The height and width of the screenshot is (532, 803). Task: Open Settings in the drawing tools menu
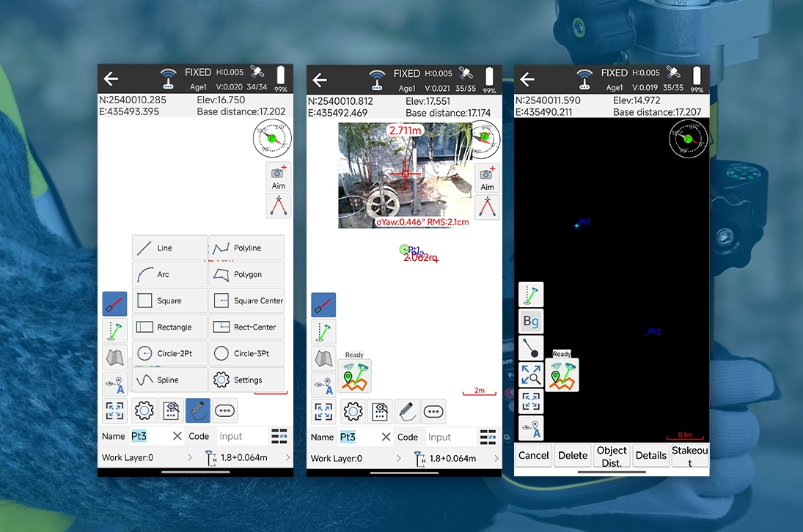tap(246, 380)
